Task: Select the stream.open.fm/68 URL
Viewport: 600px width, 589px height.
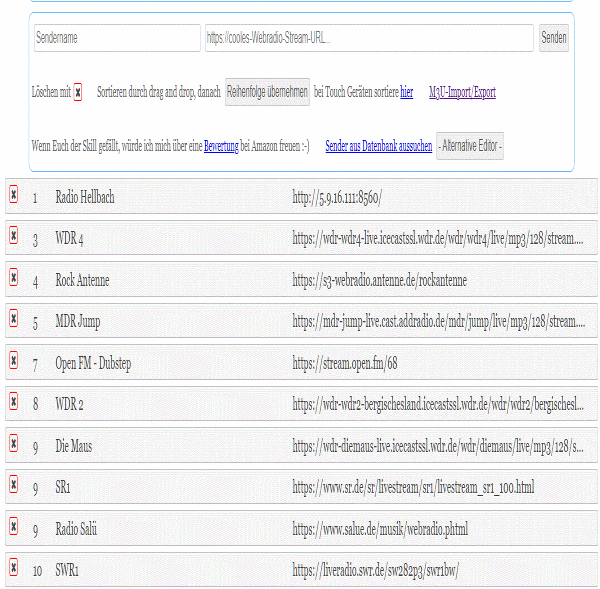Action: point(345,364)
